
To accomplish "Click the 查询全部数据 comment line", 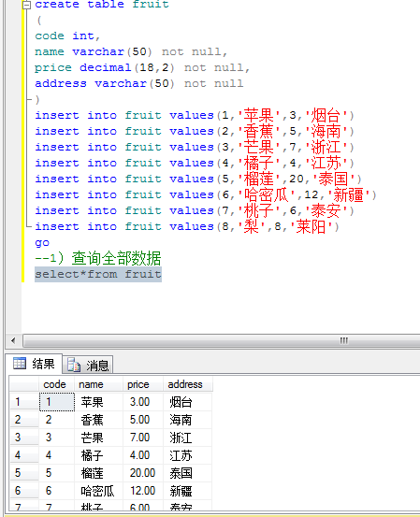I will (x=98, y=258).
